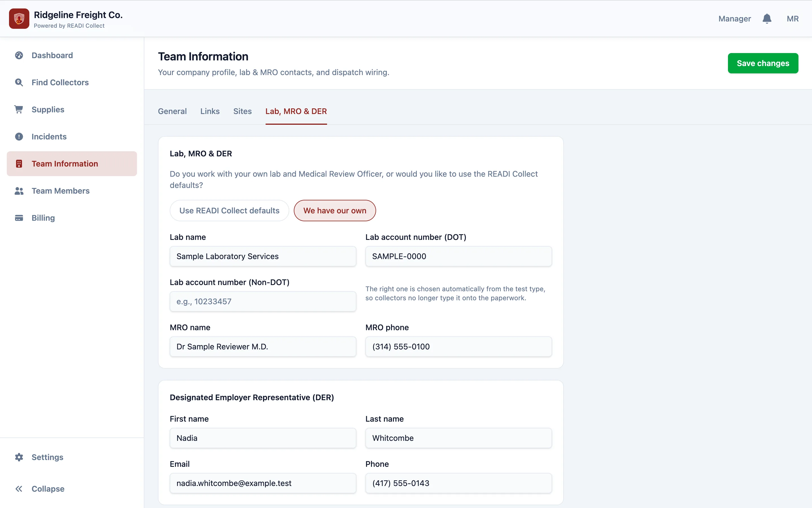Screen dimensions: 812x508
Task: Go to the Sites tab
Action: click(242, 111)
